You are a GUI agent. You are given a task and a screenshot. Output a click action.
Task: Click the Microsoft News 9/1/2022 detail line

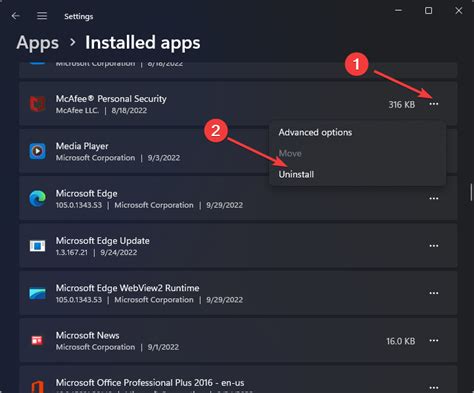[117, 347]
